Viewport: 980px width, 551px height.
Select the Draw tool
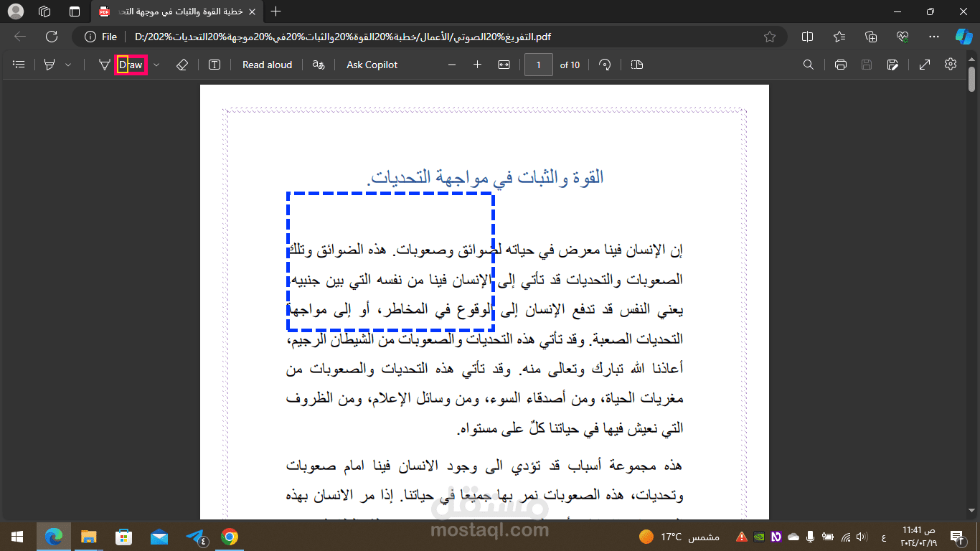pyautogui.click(x=124, y=65)
